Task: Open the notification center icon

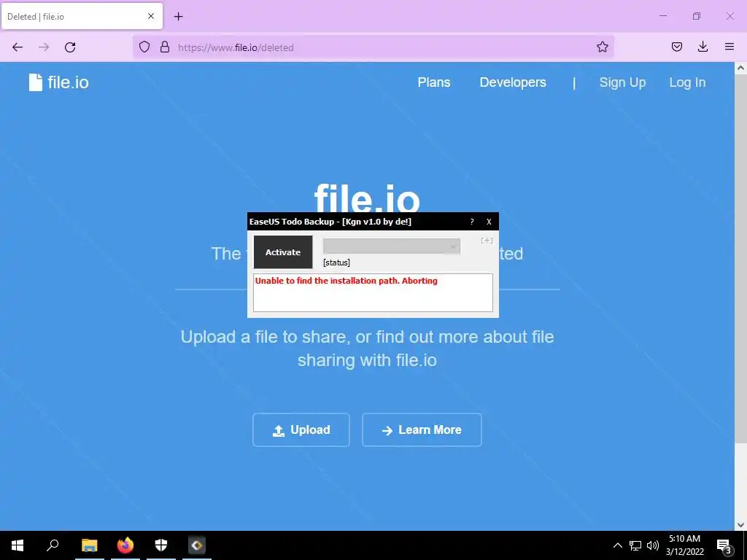Action: click(724, 545)
